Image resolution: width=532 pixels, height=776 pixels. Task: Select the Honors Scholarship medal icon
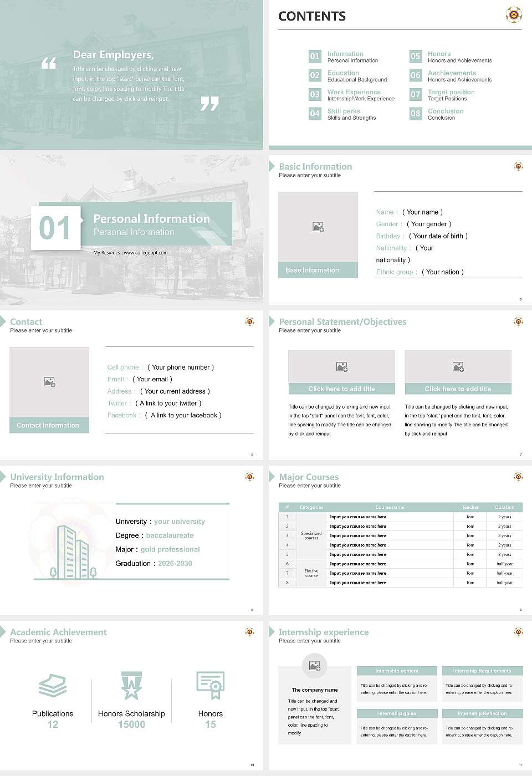point(131,686)
